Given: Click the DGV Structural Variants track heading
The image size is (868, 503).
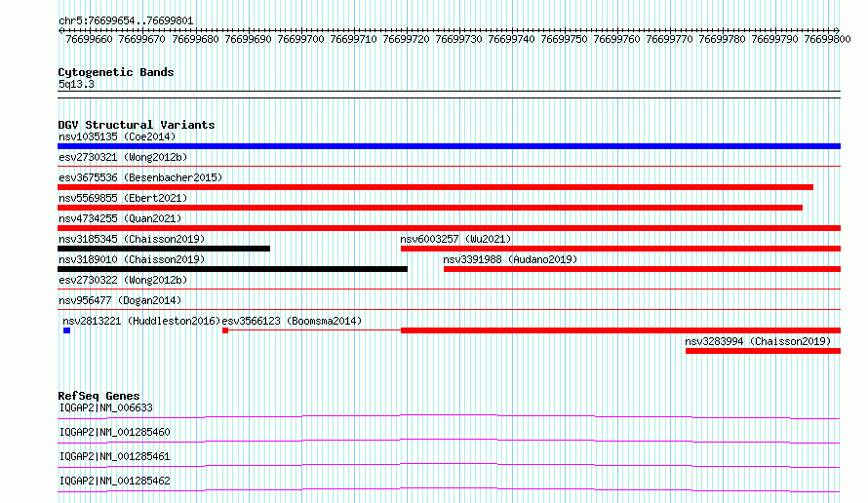Looking at the screenshot, I should click(x=137, y=125).
